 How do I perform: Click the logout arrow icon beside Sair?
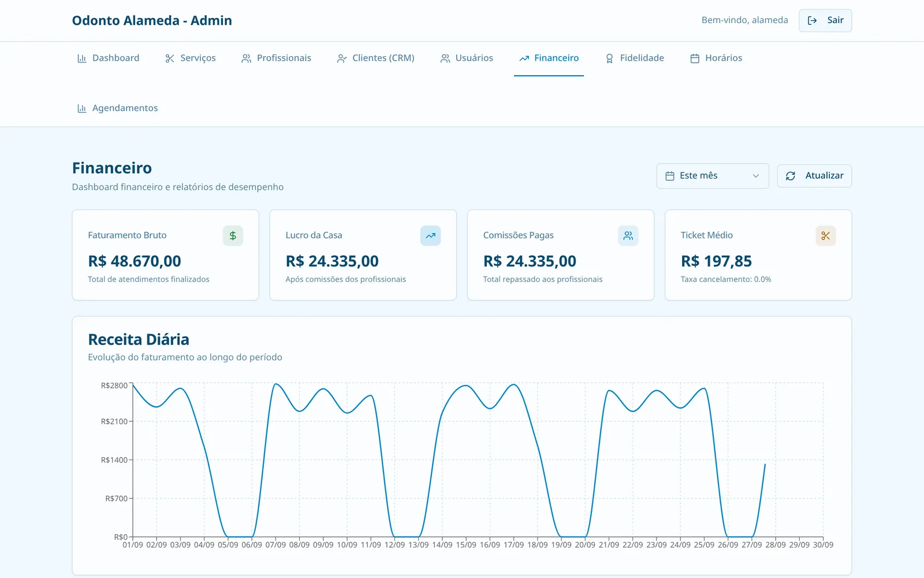[x=812, y=20]
